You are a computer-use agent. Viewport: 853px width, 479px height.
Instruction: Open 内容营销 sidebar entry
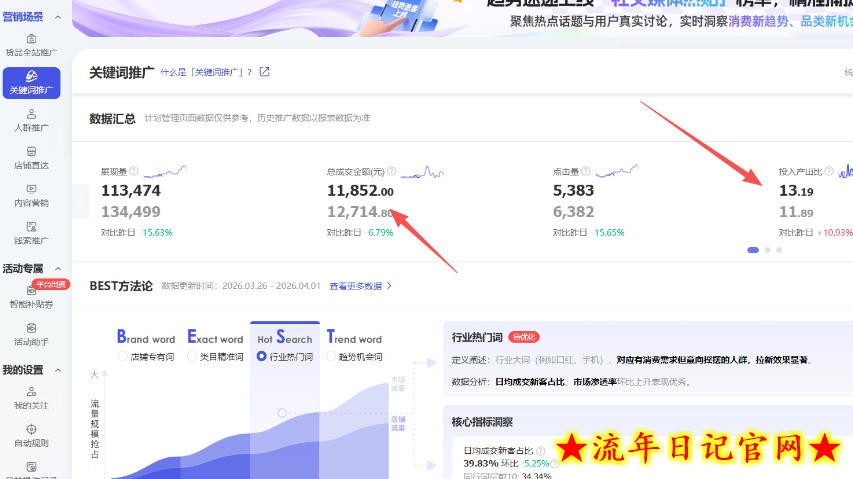(31, 195)
